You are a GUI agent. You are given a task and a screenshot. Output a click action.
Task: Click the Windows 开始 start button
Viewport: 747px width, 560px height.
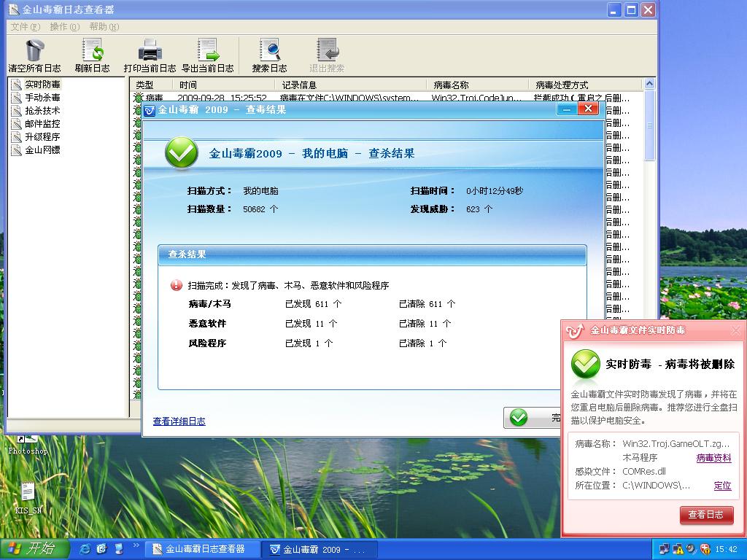pos(34,549)
